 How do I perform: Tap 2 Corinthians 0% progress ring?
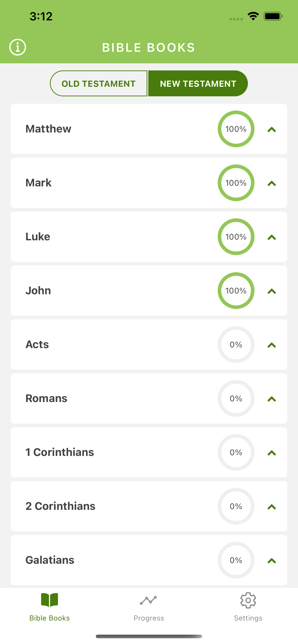[236, 506]
